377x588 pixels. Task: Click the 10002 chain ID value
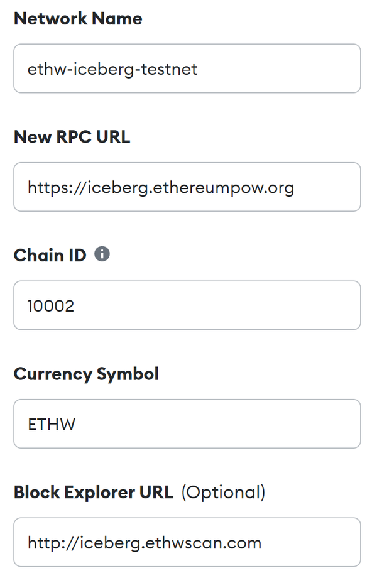(x=51, y=306)
